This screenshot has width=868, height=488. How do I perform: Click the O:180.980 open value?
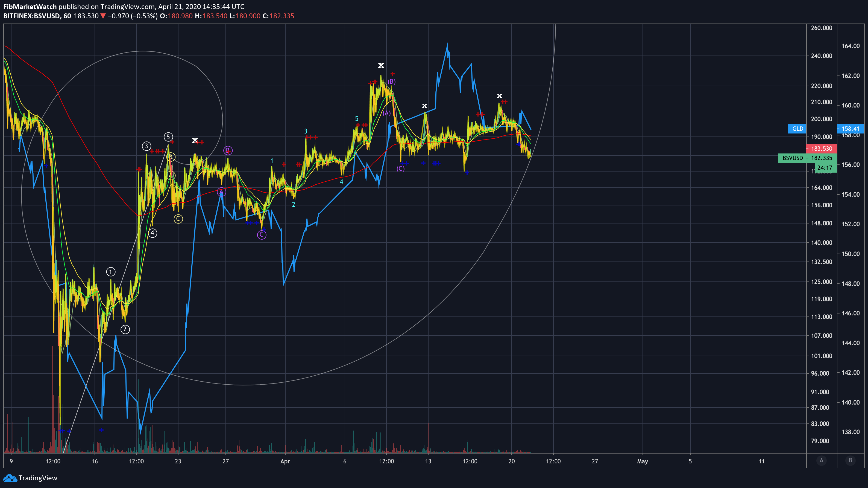point(176,16)
